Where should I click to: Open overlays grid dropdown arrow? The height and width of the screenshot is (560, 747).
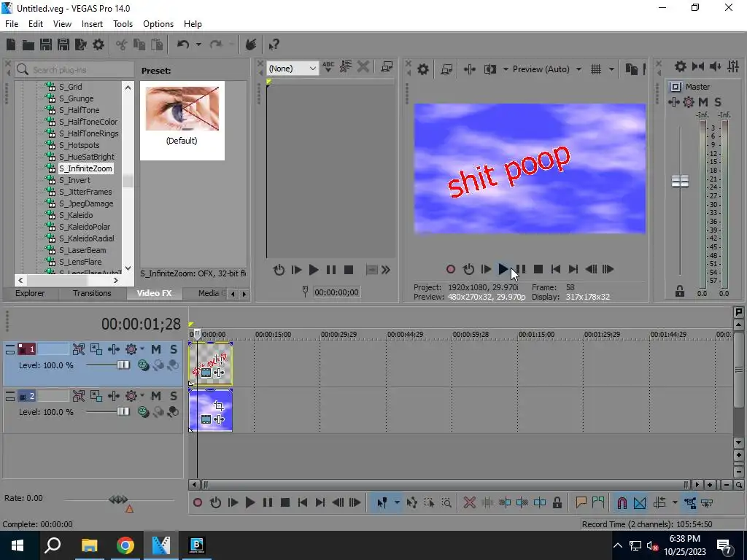[x=611, y=69]
